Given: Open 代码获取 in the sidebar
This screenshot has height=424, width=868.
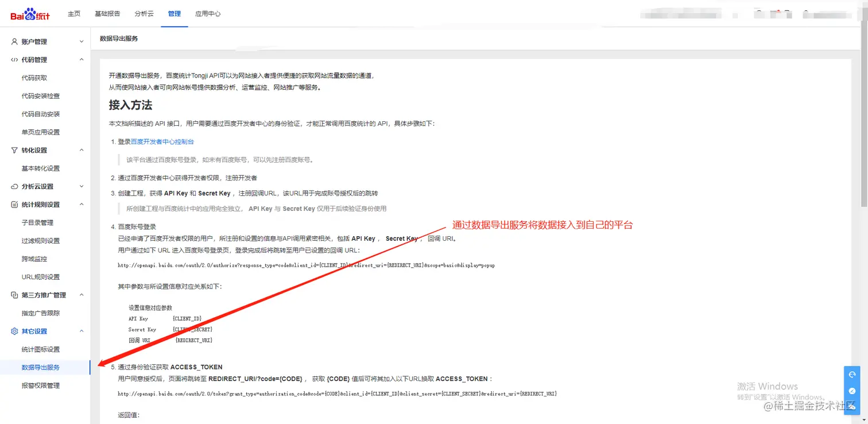Looking at the screenshot, I should pyautogui.click(x=34, y=78).
